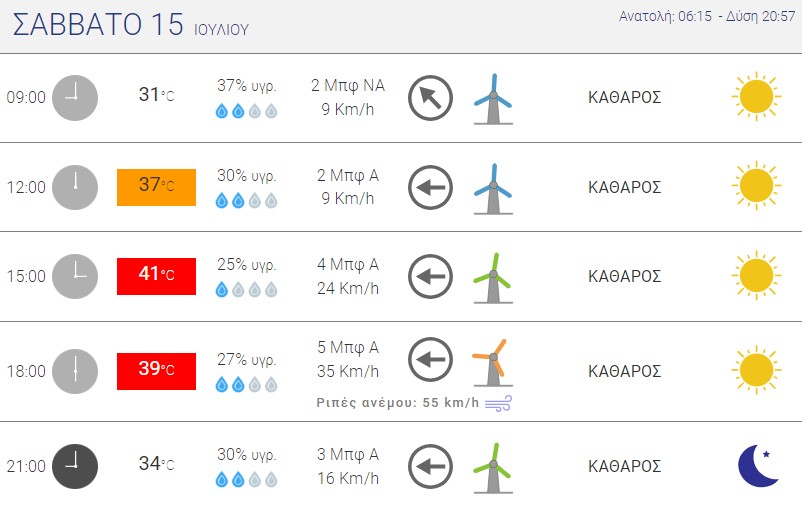Click the northwest wind direction arrow at 09:00
The image size is (806, 511).
point(430,98)
